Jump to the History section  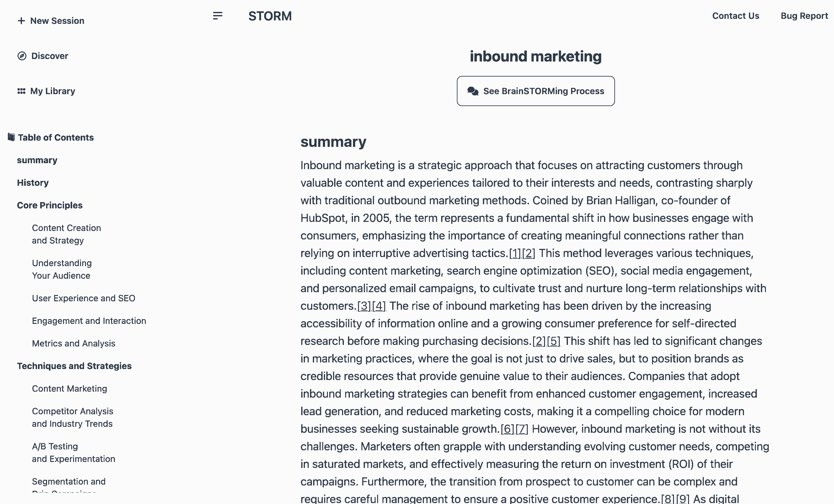pyautogui.click(x=33, y=183)
